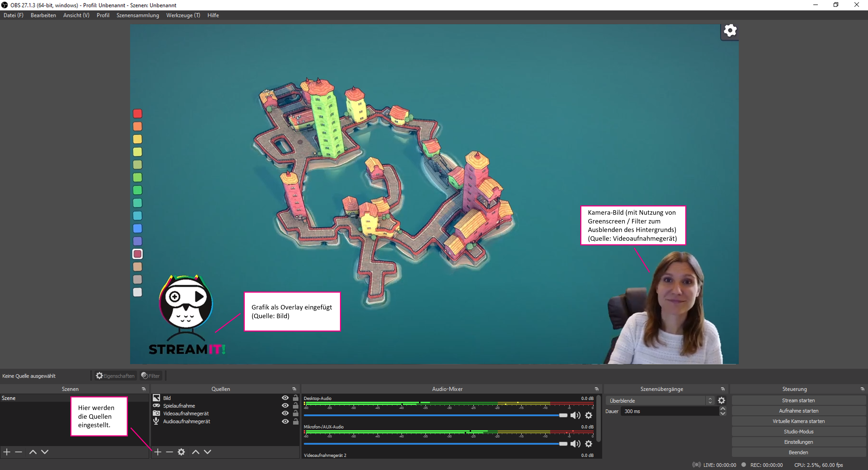Viewport: 868px width, 470px height.
Task: Adjust the Desktop-Audio volume slider
Action: (x=435, y=415)
